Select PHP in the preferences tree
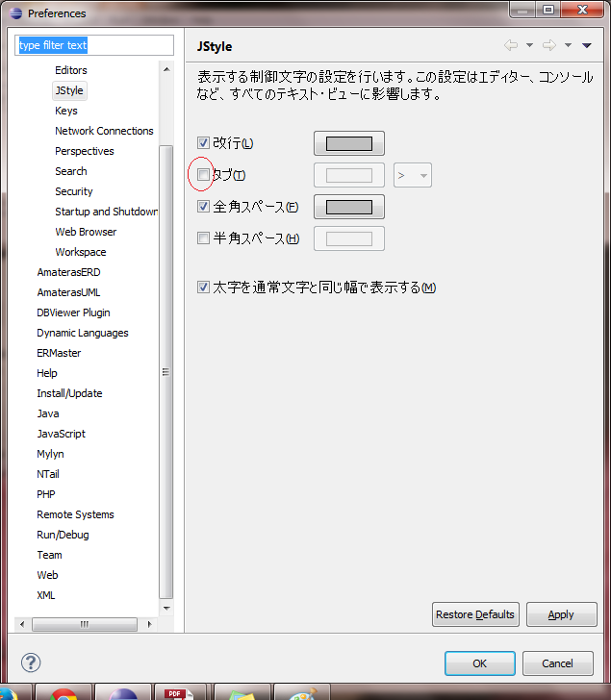 [x=46, y=494]
